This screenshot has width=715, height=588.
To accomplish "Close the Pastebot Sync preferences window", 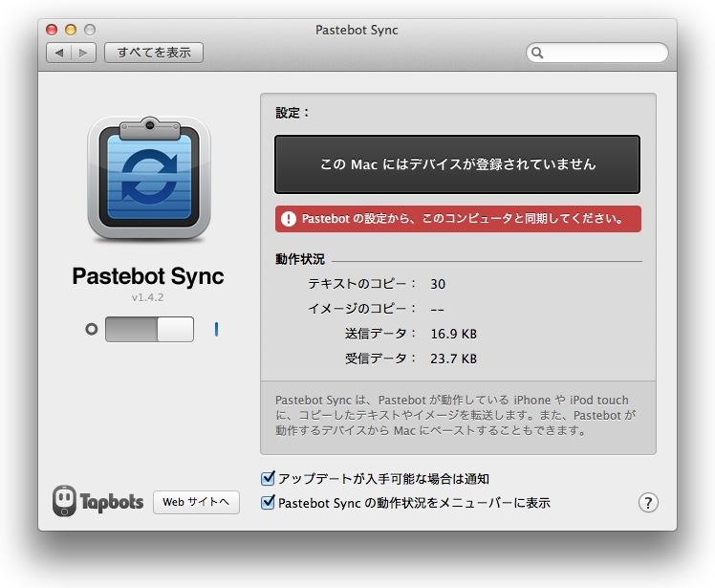I will click(x=52, y=31).
